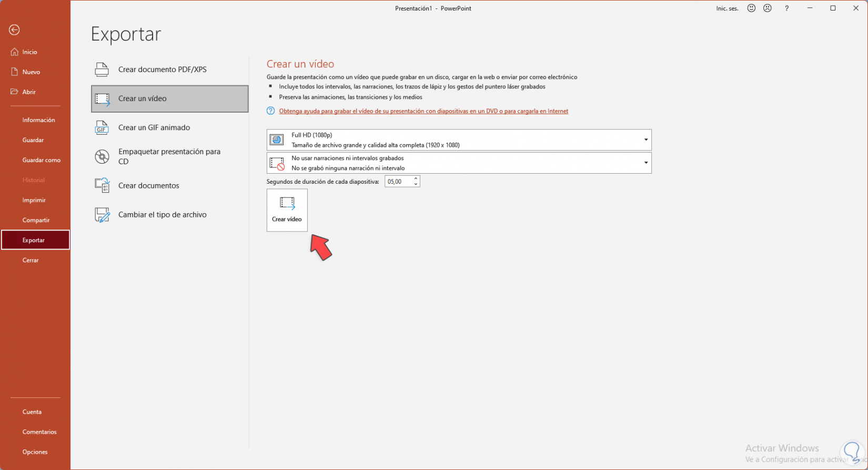Screen dimensions: 868x470
Task: Click the Inicio home icon
Action: [x=14, y=52]
